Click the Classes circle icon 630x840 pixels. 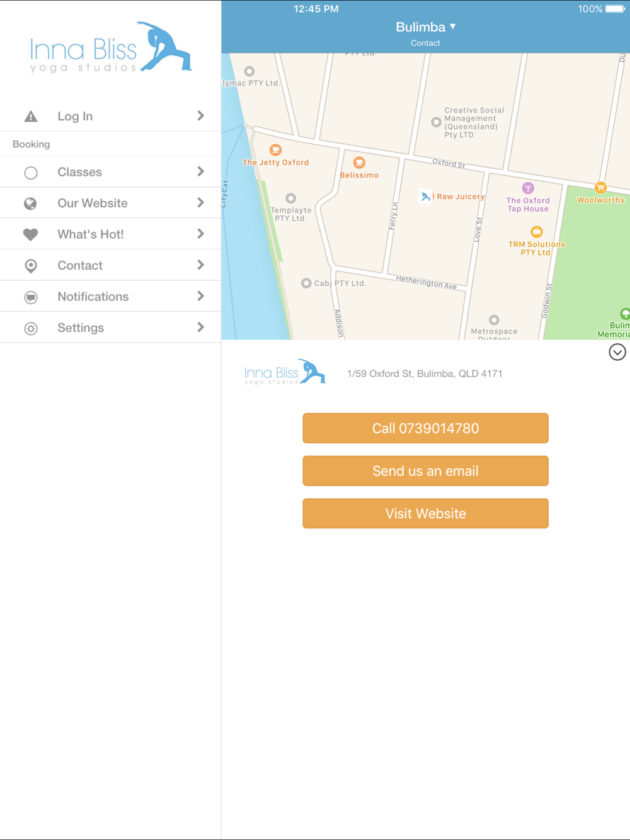(x=31, y=173)
